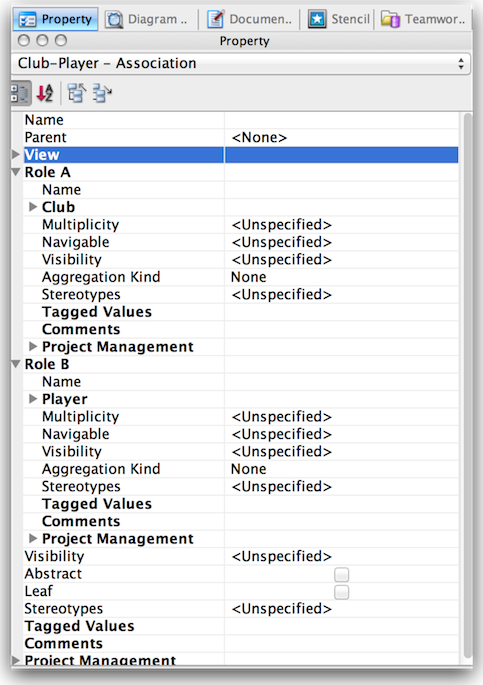Expand the Club node under Role A
This screenshot has height=685, width=483.
coord(33,207)
